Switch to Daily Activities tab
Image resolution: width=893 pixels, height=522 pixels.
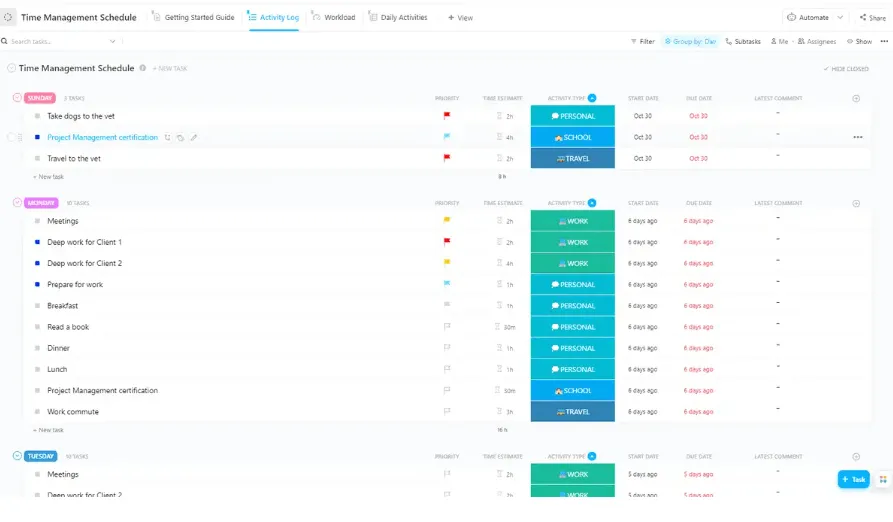tap(398, 17)
